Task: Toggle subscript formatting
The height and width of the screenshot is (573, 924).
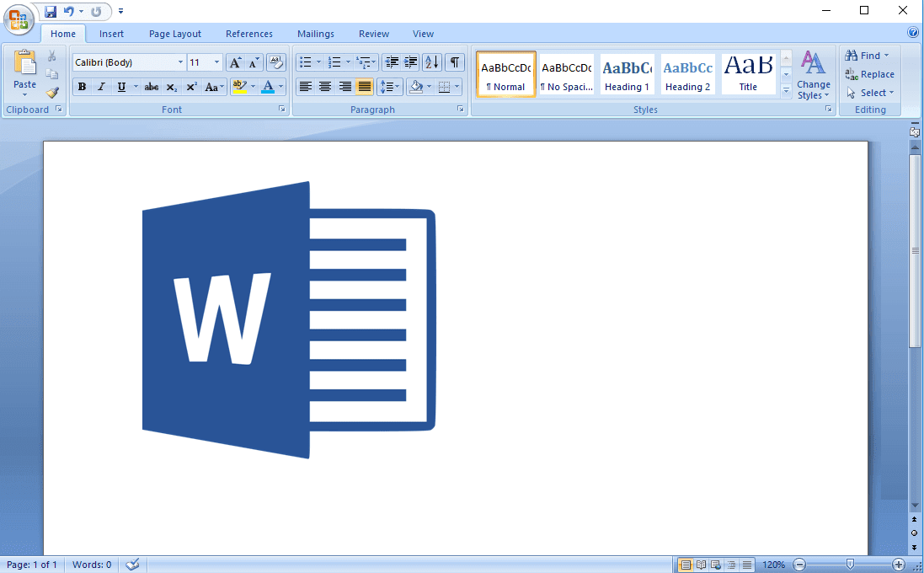Action: tap(172, 87)
